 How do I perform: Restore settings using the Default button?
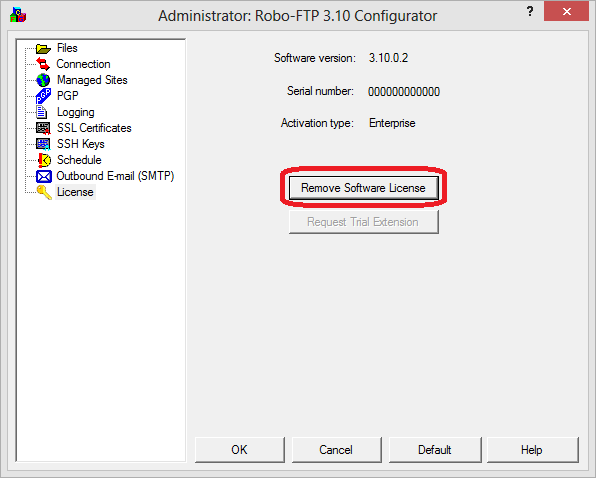[435, 450]
